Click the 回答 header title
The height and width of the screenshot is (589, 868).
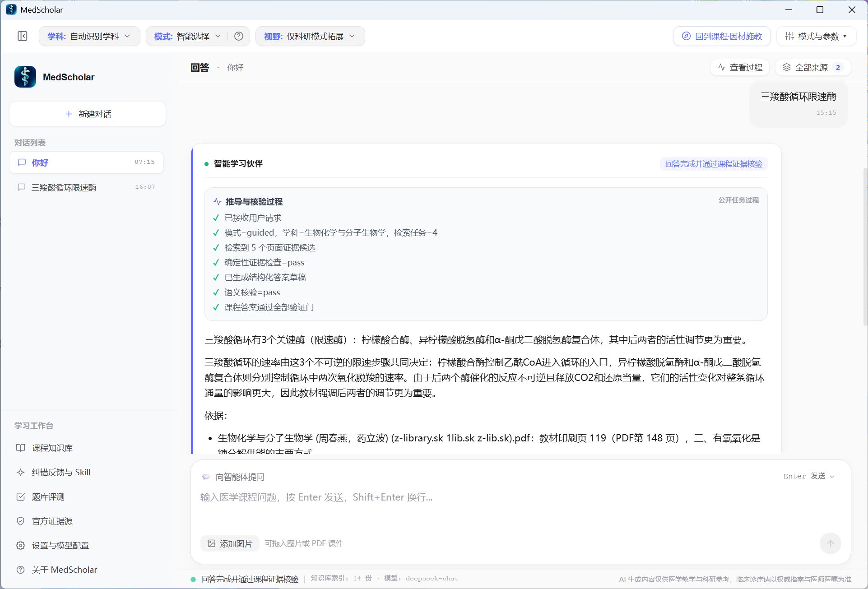200,67
